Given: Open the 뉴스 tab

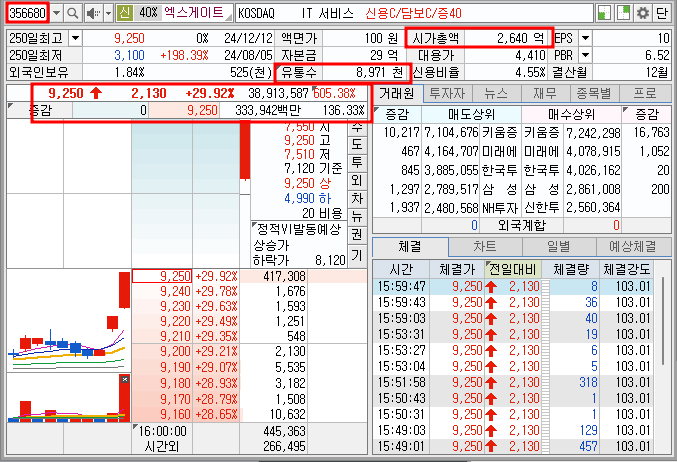Looking at the screenshot, I should click(x=497, y=93).
